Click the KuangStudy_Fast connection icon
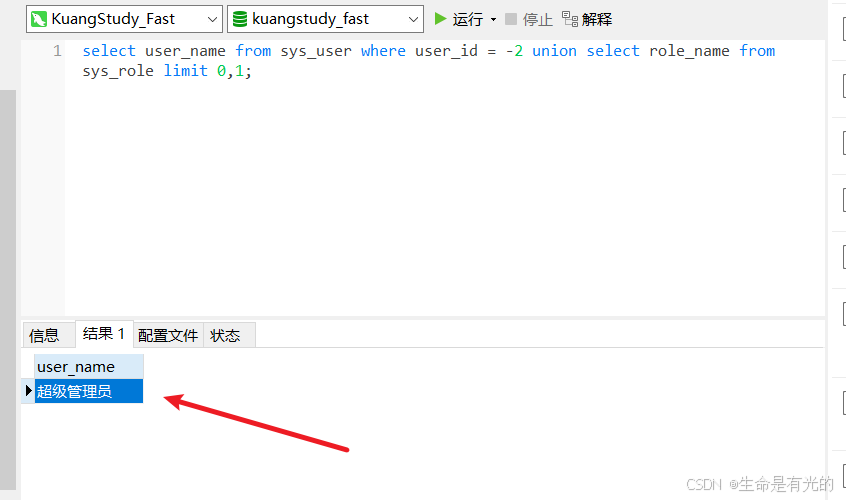Image resolution: width=846 pixels, height=500 pixels. (x=39, y=19)
